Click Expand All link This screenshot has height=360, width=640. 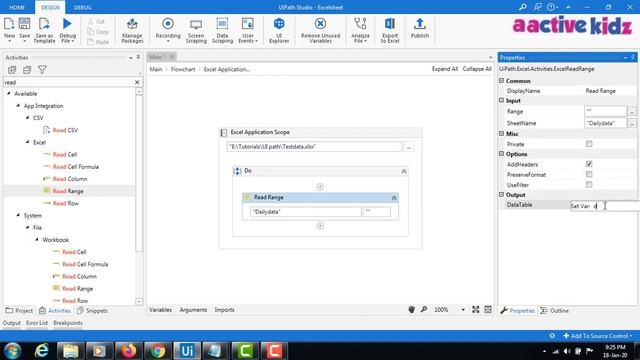tap(445, 69)
